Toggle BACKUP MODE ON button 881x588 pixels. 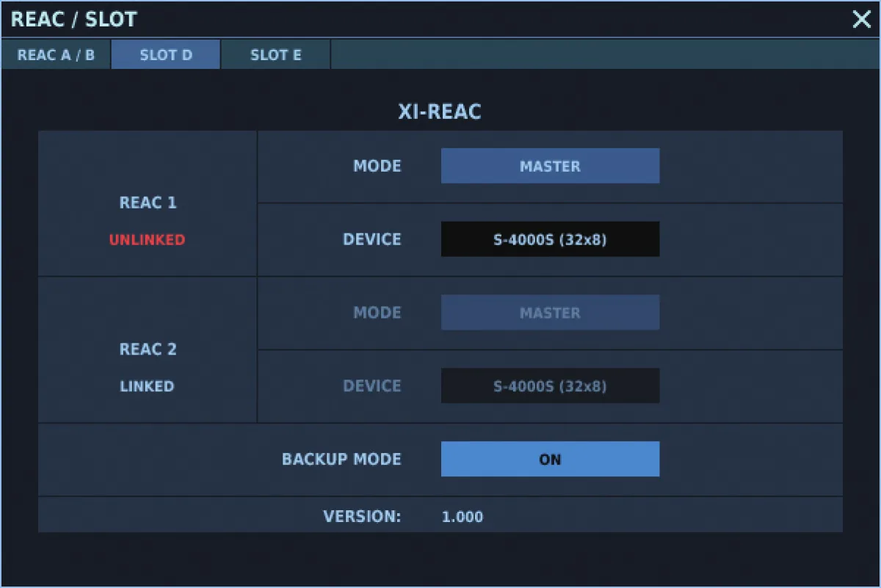550,460
